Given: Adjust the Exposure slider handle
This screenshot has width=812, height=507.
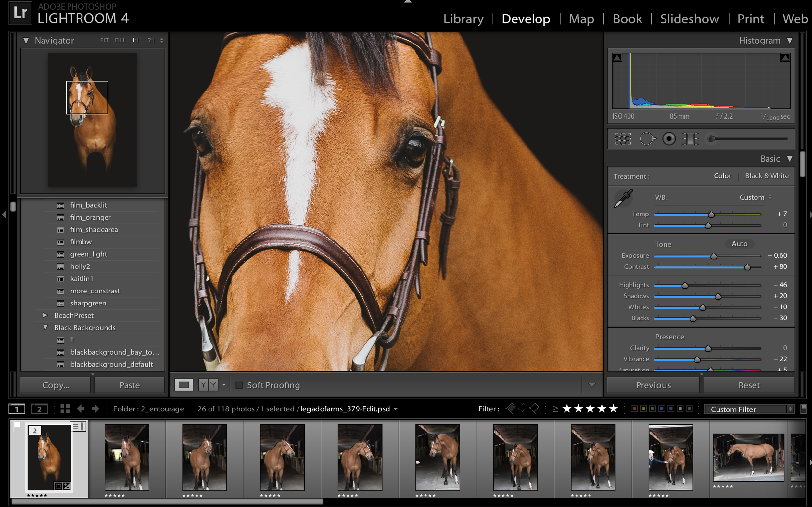Looking at the screenshot, I should point(714,256).
